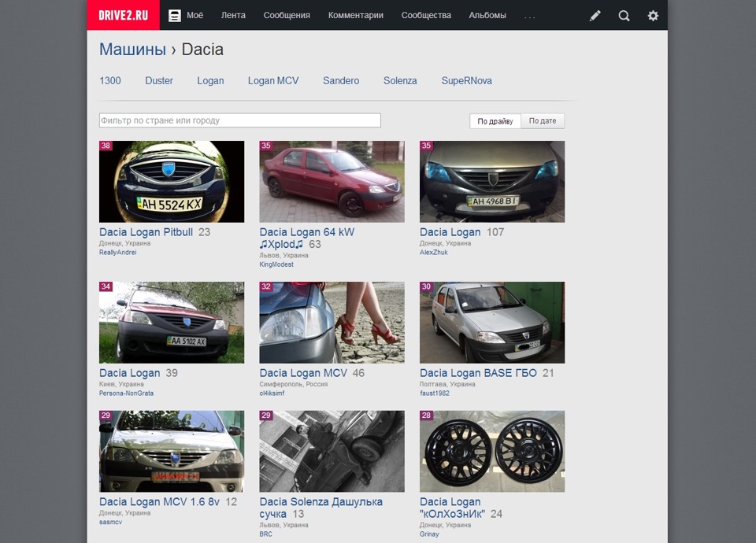Click the Dacia Logan MCV 1.6 8v title

(x=160, y=502)
